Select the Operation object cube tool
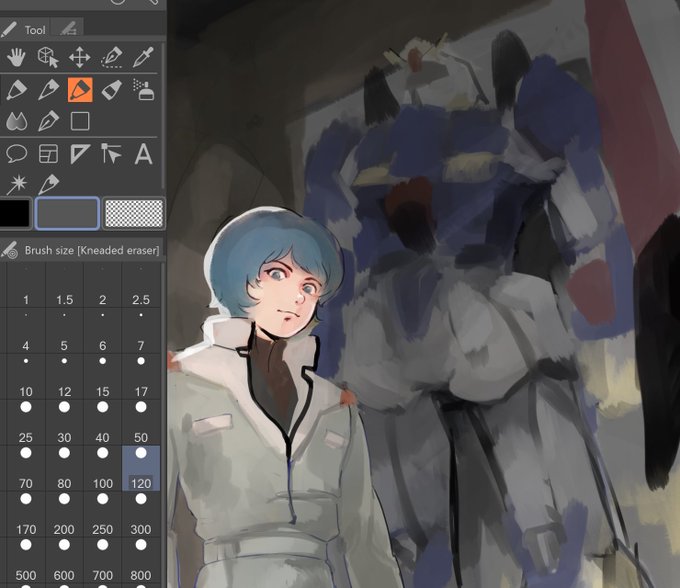 [48, 57]
